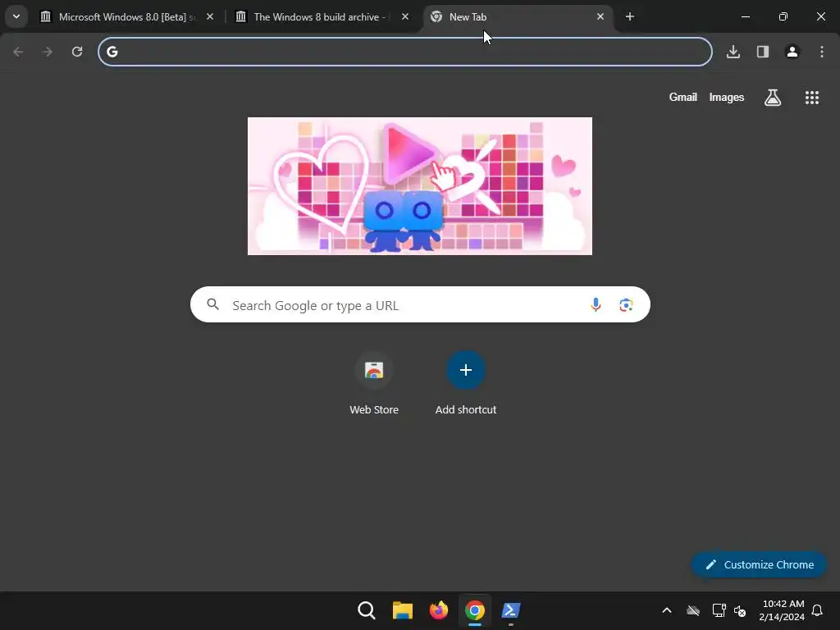Show hidden system tray icons

click(667, 610)
